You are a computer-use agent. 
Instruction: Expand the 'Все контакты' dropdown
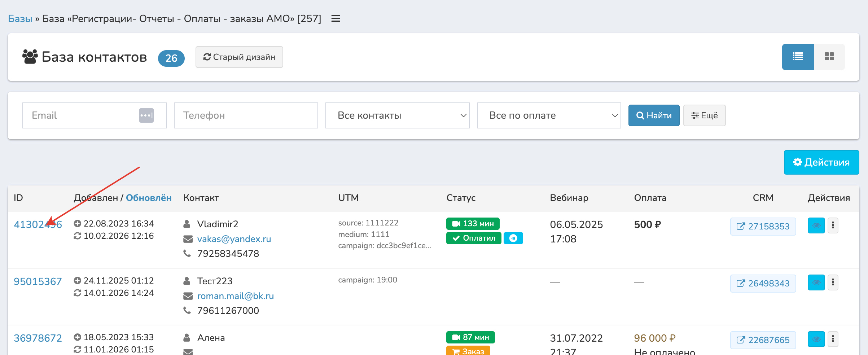[397, 115]
